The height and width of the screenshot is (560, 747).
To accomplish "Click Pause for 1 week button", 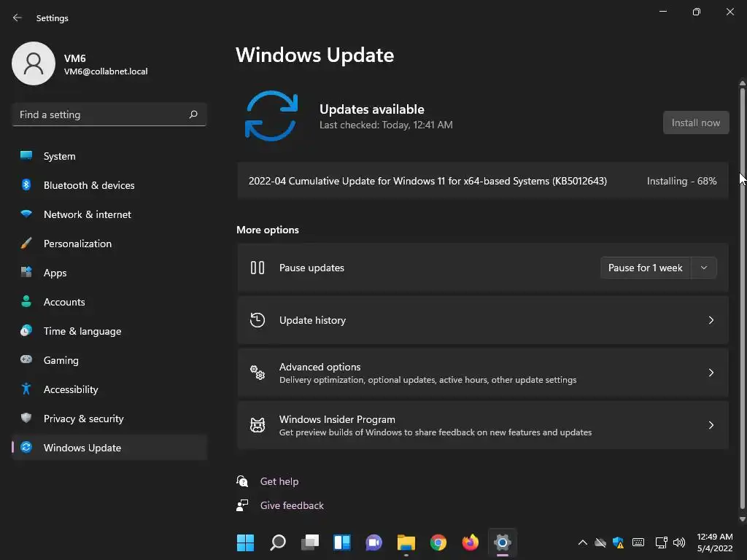I will [645, 268].
